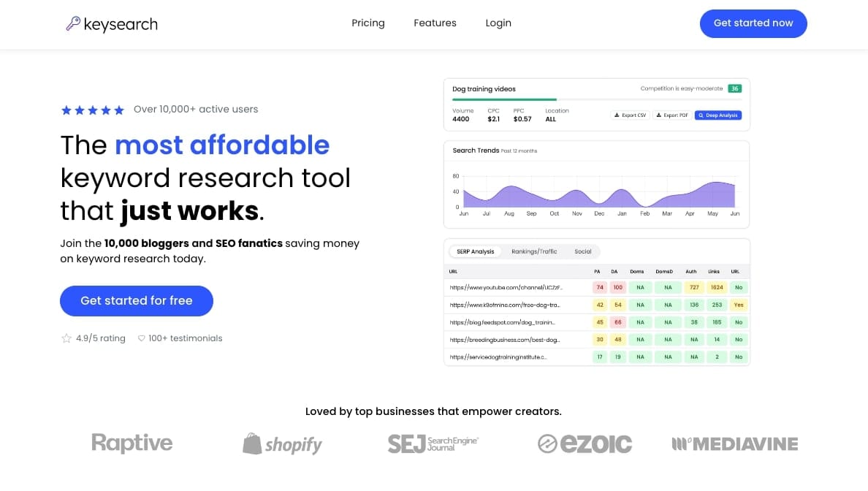868x491 pixels.
Task: Click the Raptive logo
Action: point(132,443)
